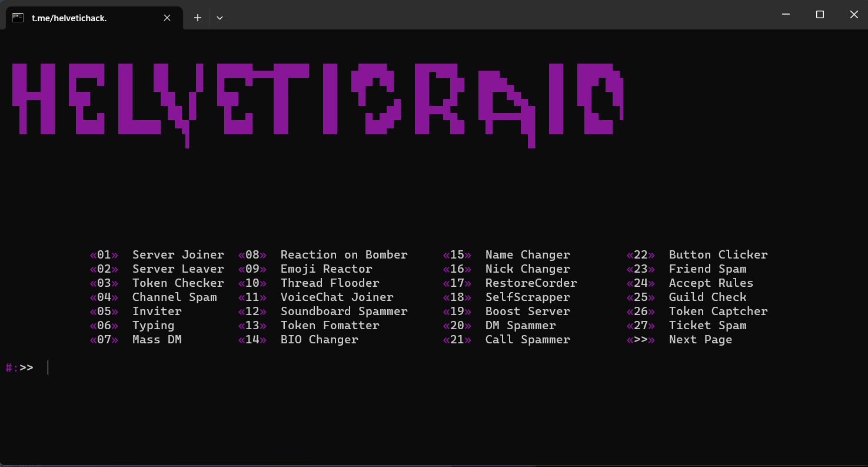The height and width of the screenshot is (467, 868).
Task: Click the "Name Changer" entry
Action: 528,255
